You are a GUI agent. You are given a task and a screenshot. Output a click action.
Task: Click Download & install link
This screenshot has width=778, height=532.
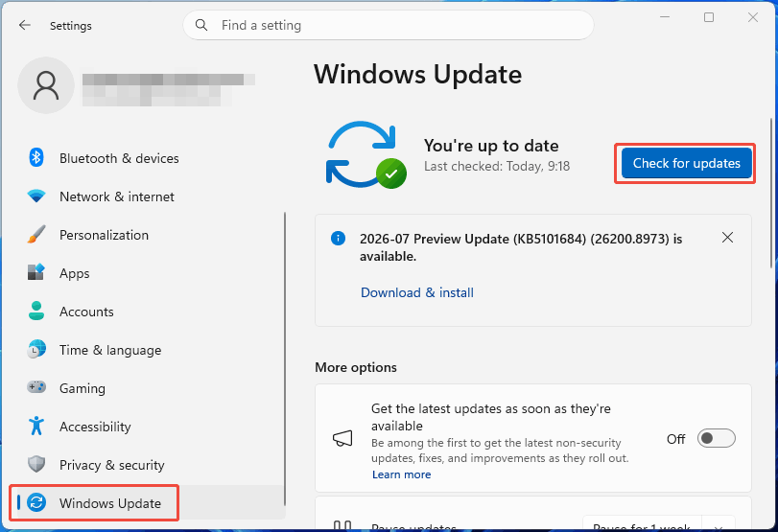(416, 292)
